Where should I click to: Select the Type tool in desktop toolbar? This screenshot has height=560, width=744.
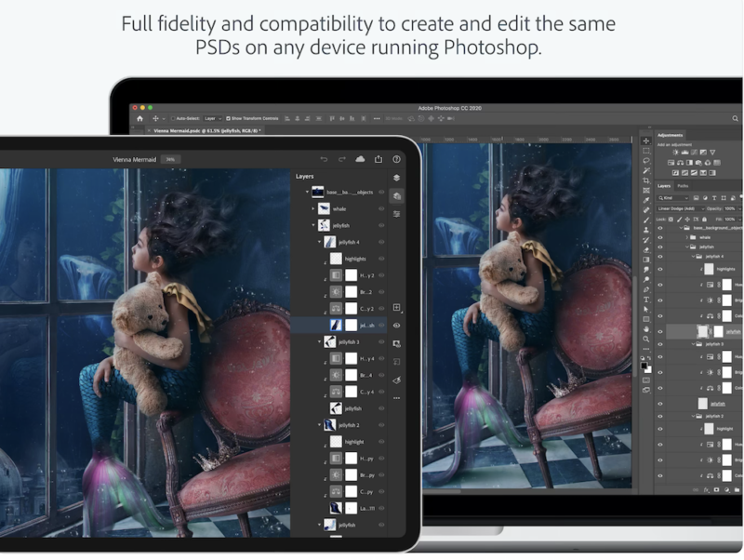click(646, 300)
